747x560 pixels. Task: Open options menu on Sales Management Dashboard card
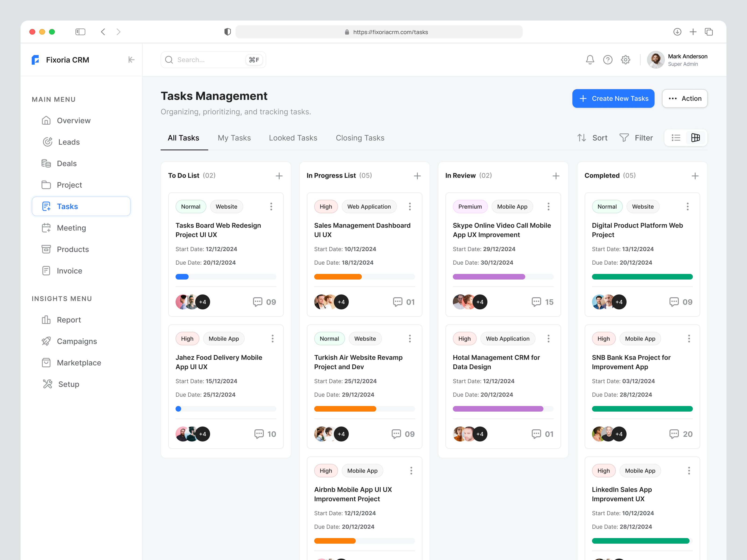coord(410,206)
